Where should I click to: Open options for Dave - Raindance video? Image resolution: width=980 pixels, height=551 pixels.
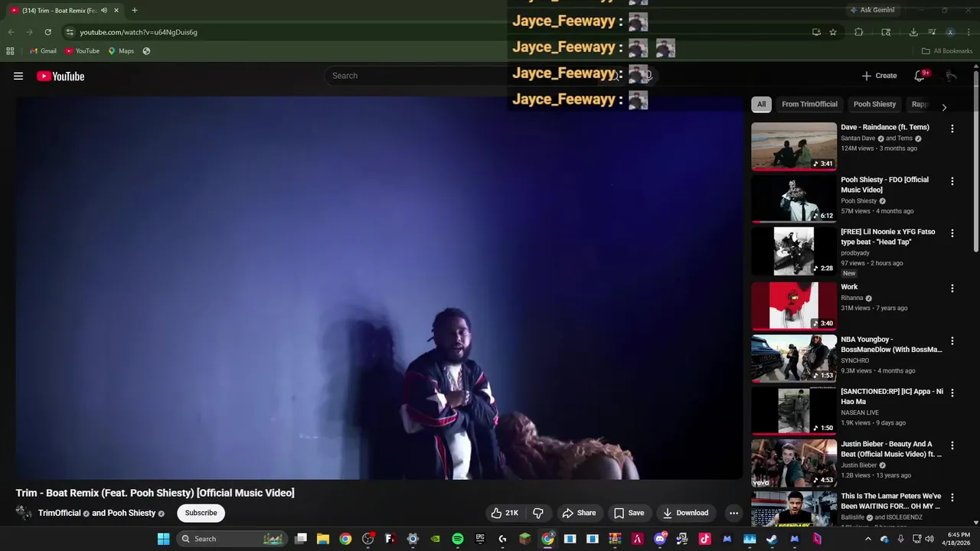tap(952, 129)
